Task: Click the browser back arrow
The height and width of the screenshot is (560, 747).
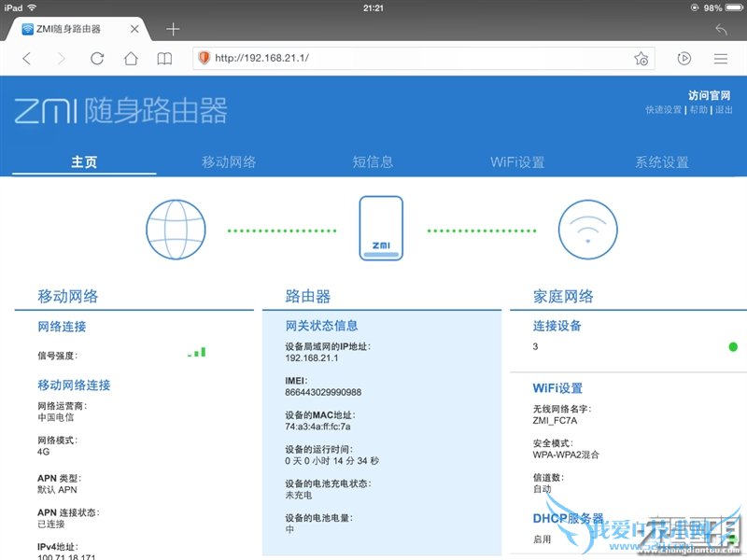Action: [x=26, y=59]
